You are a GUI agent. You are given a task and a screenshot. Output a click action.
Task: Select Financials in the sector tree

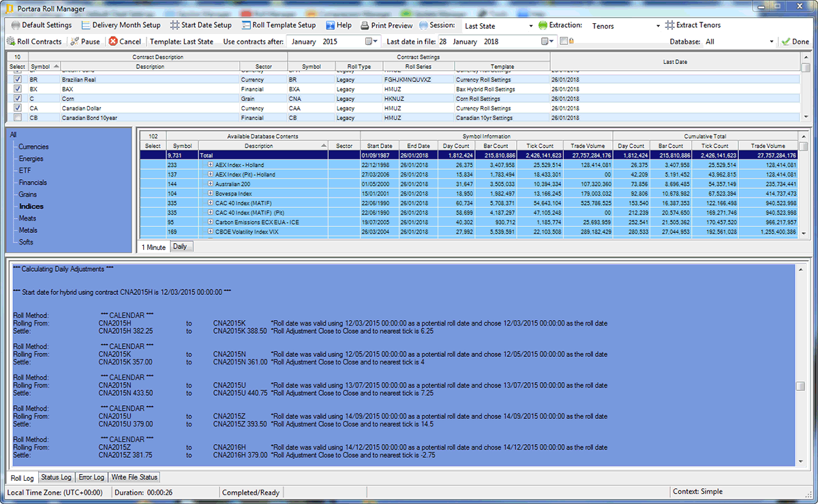(x=33, y=183)
